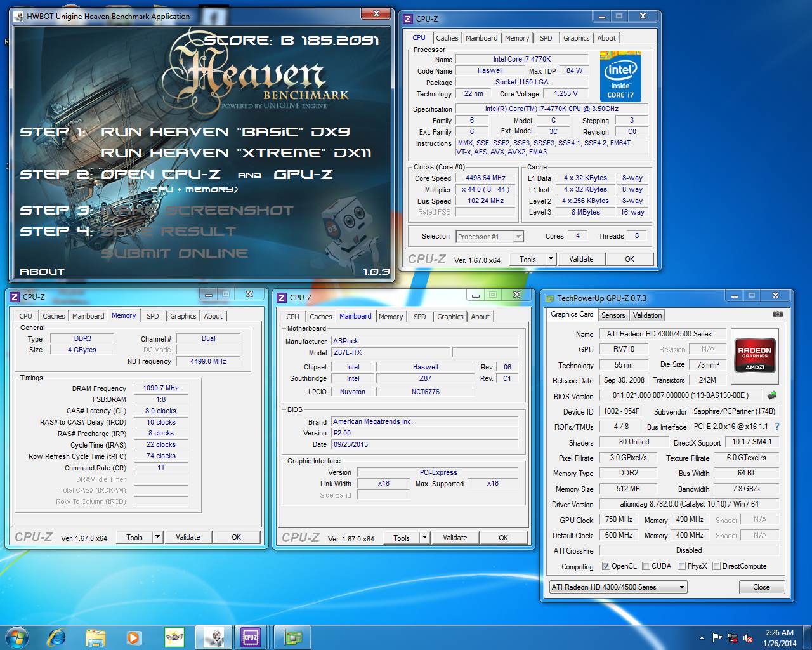Screen dimensions: 812x650
Task: Expand Tools dropdown arrow in CPU-Z CPU window
Action: tap(551, 259)
